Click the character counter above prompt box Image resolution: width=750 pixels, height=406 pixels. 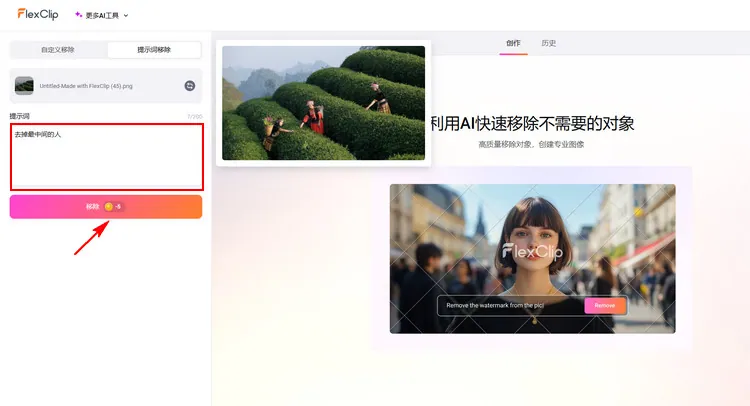195,117
